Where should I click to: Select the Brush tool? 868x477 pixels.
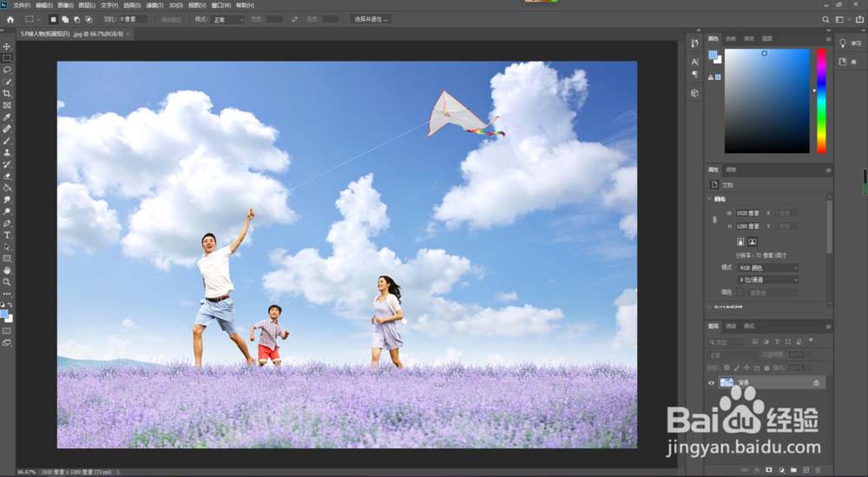7,141
